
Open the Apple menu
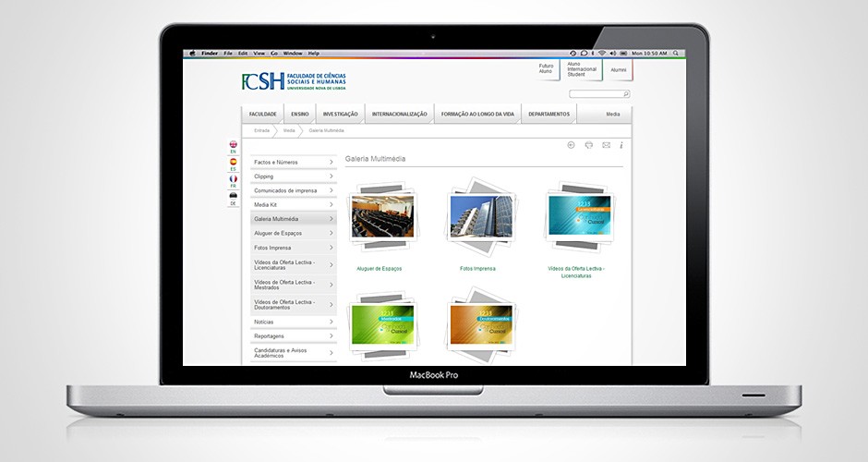(x=193, y=54)
